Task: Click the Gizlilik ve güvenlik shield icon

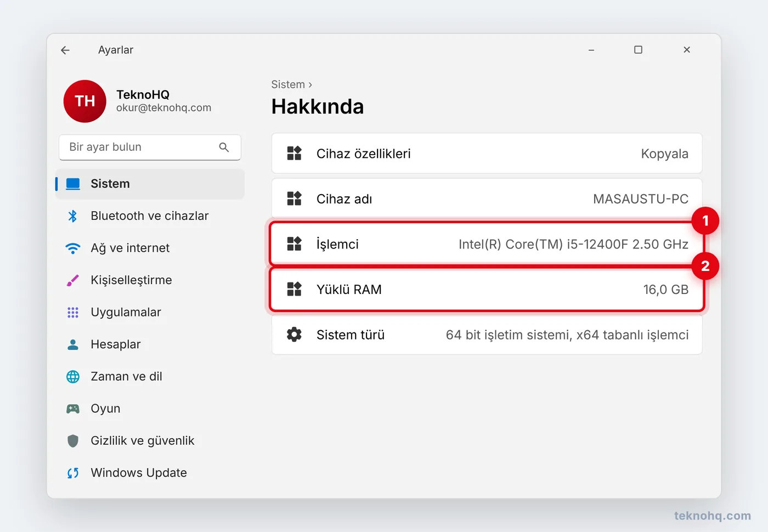Action: 73,441
